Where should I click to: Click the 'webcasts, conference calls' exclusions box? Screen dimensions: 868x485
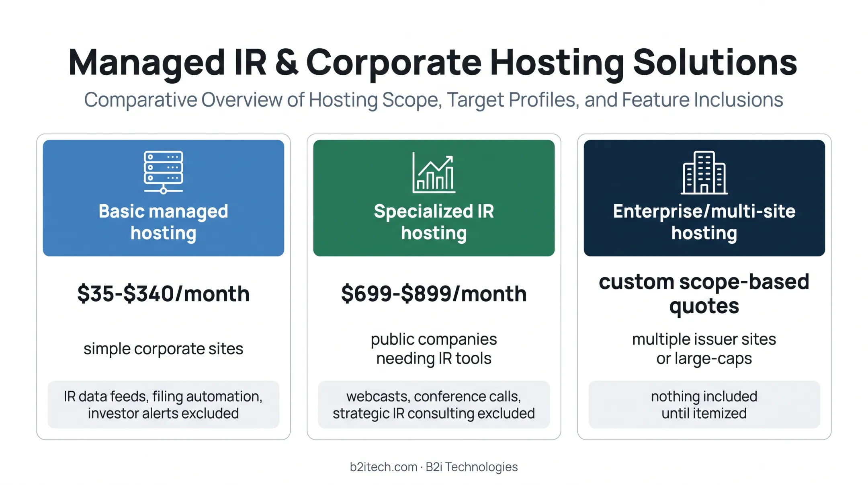coord(434,405)
